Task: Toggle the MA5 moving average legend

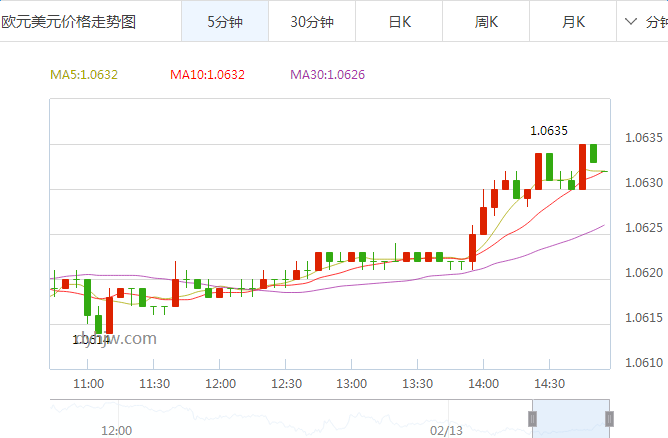Action: (x=84, y=74)
